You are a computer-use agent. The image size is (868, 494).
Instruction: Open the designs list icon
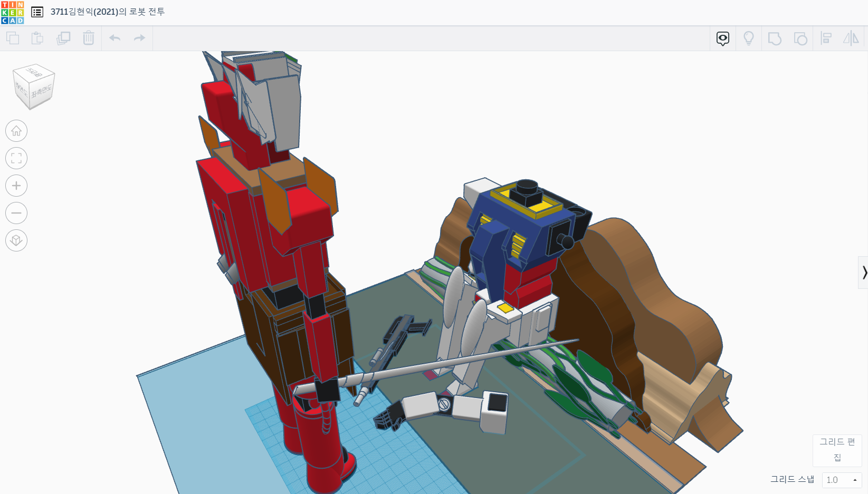click(37, 12)
